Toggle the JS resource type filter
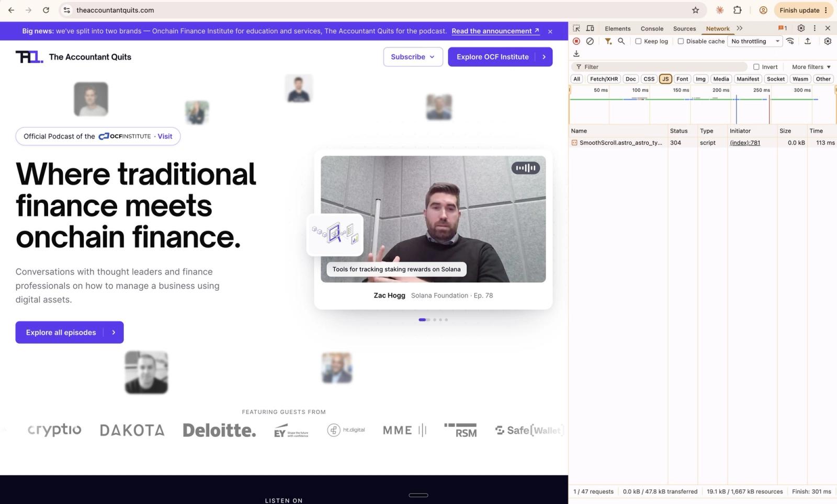837x504 pixels. click(x=665, y=79)
